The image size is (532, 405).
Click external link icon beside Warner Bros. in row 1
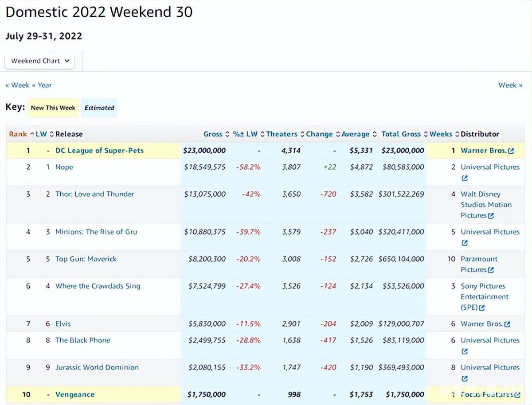(511, 151)
